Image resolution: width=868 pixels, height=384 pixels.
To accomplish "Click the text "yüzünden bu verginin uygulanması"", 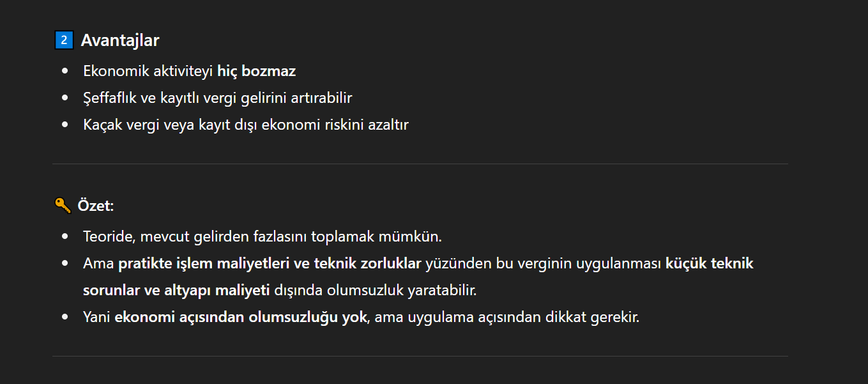I will (543, 263).
